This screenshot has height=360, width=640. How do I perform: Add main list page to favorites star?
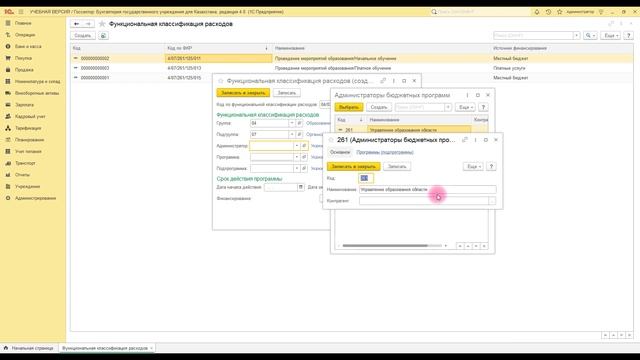tap(102, 24)
